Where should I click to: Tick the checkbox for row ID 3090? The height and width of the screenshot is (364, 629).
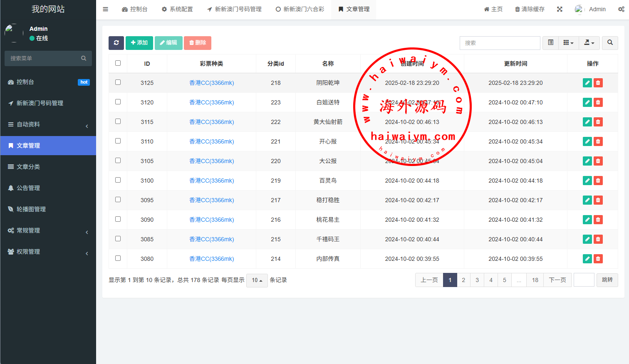118,219
